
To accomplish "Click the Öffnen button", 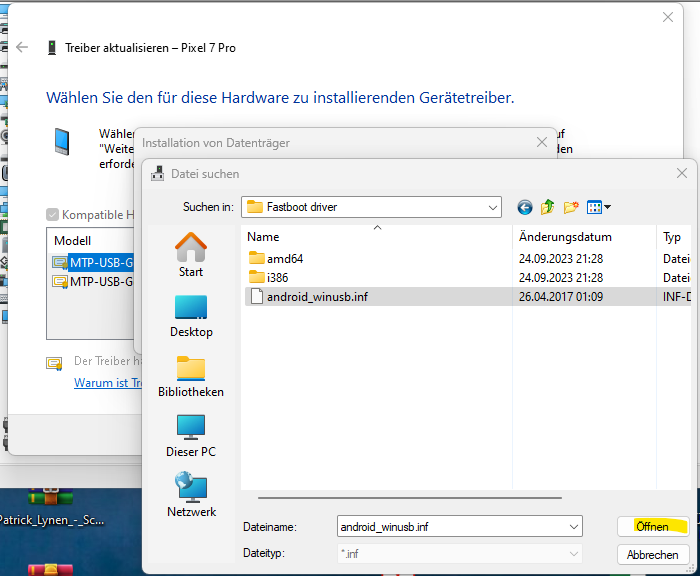I will click(652, 526).
